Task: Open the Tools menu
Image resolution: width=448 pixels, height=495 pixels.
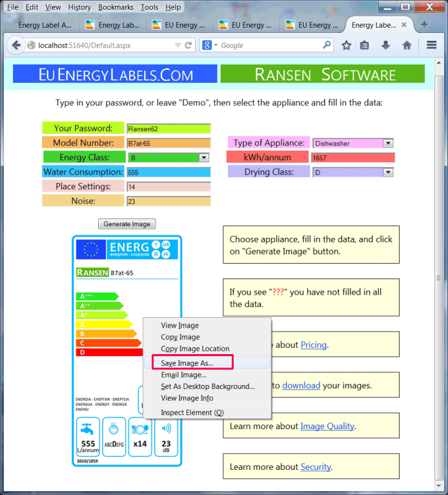Action: coord(149,7)
